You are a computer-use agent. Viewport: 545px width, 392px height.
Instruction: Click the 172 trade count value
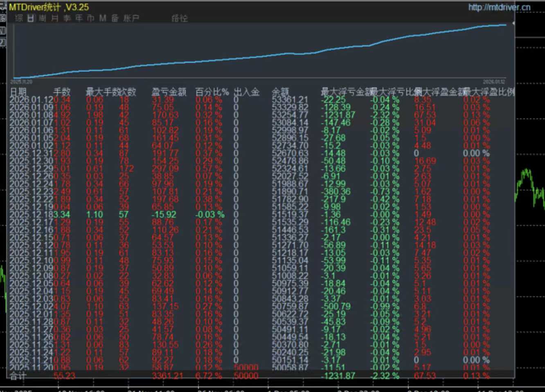point(126,169)
